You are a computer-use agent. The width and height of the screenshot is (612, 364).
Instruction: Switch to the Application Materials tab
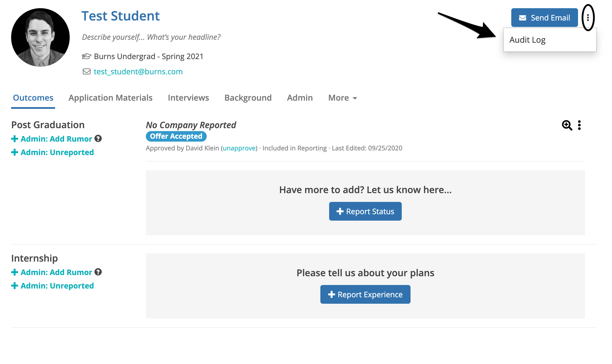[x=110, y=98]
